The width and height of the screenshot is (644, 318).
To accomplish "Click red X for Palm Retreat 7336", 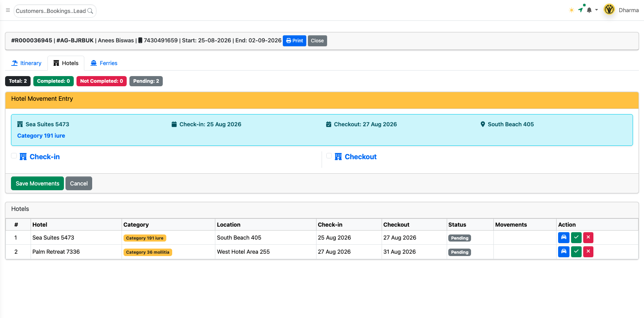I will coord(588,252).
